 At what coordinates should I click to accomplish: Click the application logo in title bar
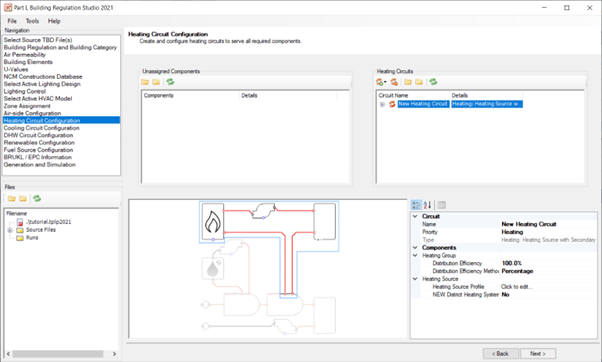[x=8, y=7]
